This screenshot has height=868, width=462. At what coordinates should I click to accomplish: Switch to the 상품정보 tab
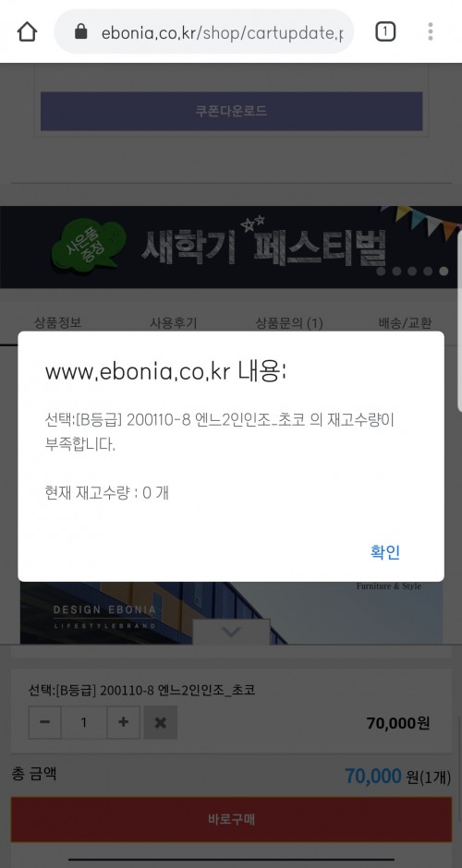[x=57, y=322]
